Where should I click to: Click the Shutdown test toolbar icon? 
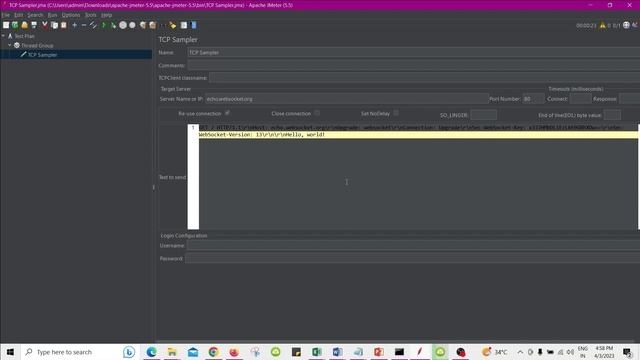coord(132,25)
